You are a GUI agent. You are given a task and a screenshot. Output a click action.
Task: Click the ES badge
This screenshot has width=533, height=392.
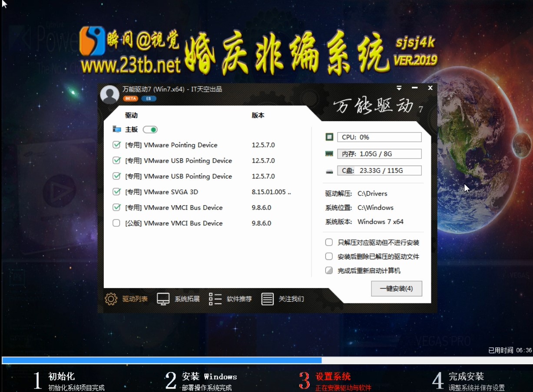149,99
